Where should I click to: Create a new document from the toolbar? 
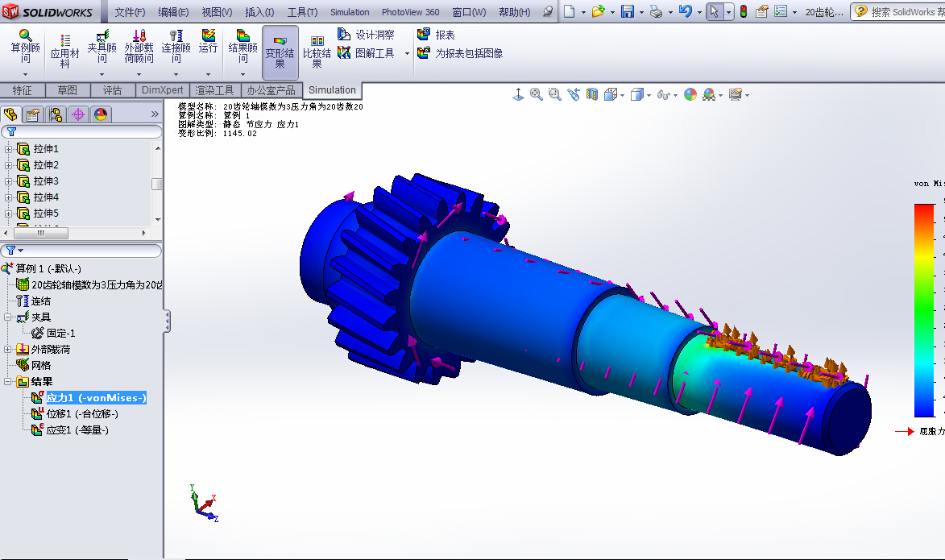pyautogui.click(x=569, y=11)
